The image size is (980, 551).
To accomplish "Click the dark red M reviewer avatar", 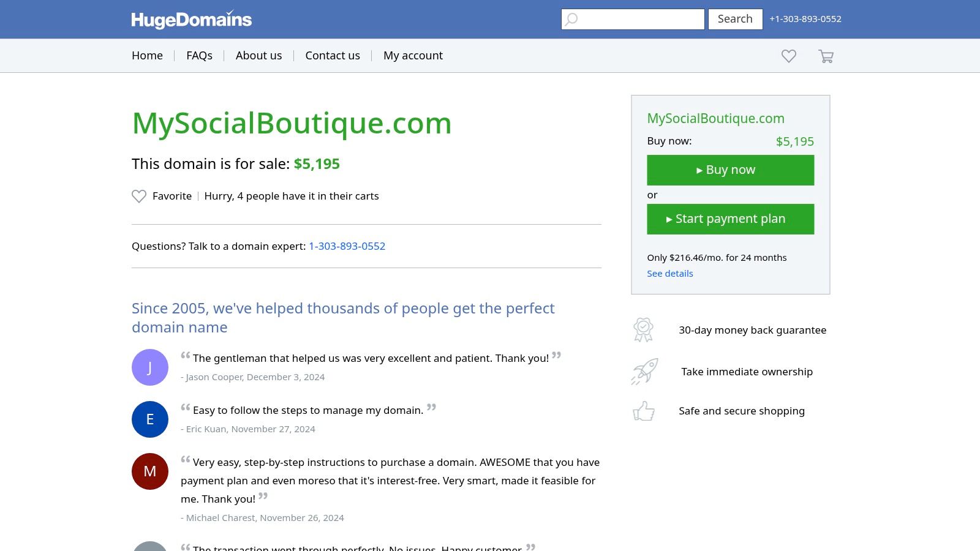I will point(150,471).
